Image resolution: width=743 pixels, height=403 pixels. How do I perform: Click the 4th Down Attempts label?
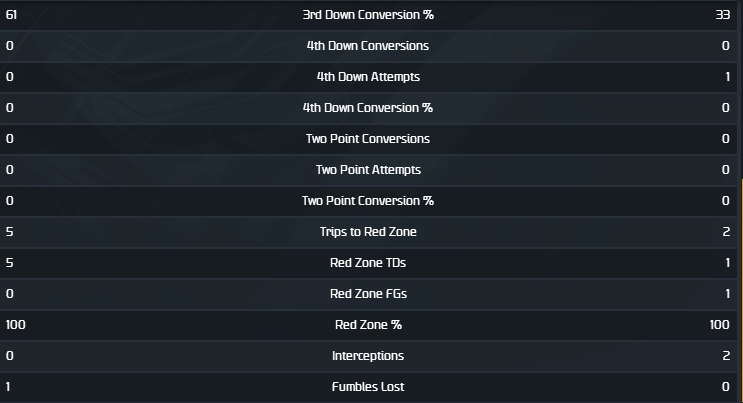pos(368,77)
